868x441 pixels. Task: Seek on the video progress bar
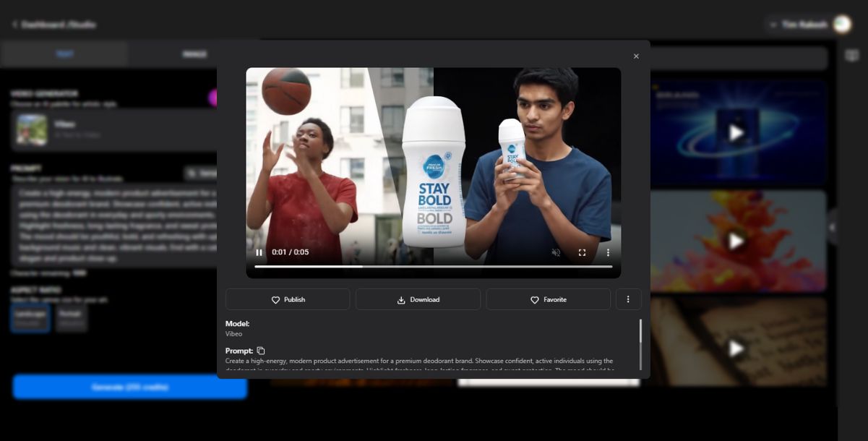(x=433, y=266)
